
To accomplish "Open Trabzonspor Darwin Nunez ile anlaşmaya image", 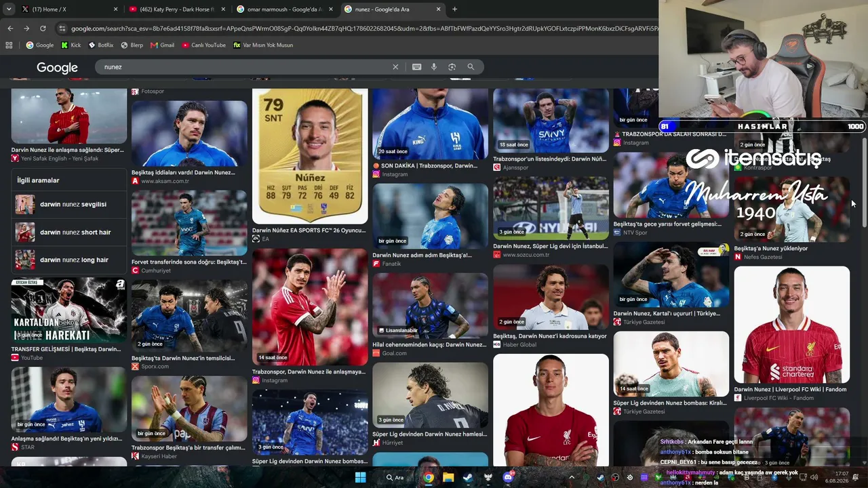I will point(310,307).
